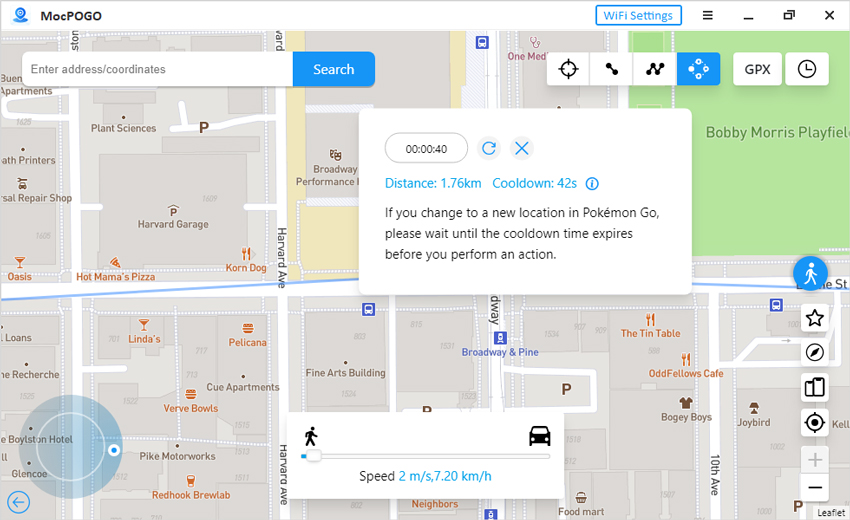The image size is (850, 520).
Task: Click the MocPOGO logo icon
Action: [x=21, y=15]
